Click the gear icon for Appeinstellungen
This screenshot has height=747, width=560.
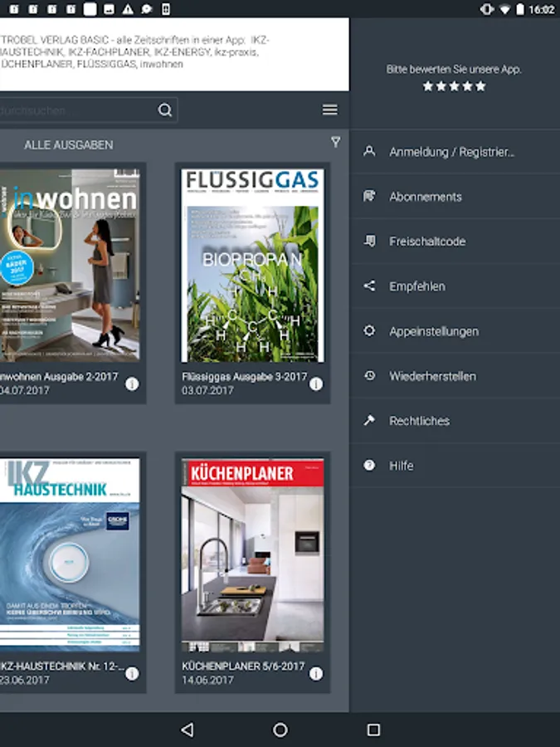pyautogui.click(x=369, y=330)
